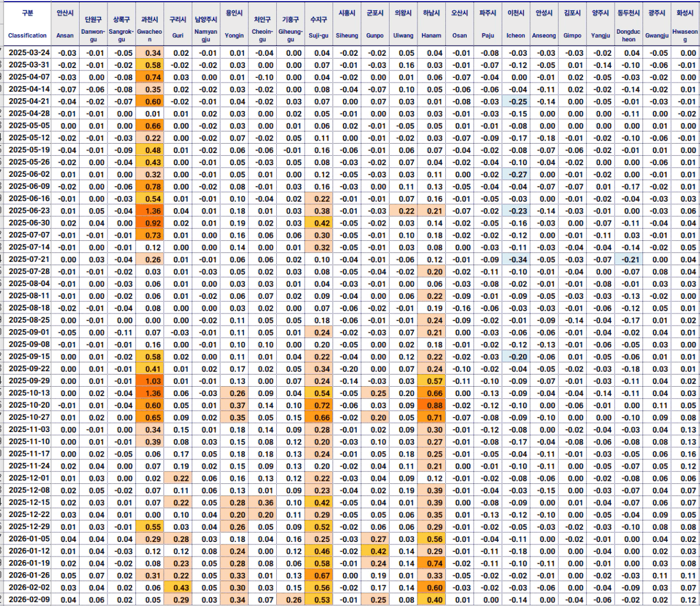This screenshot has width=700, height=606.
Task: Select Siheung value -0.20 in row 2025-09-22
Action: pos(347,369)
